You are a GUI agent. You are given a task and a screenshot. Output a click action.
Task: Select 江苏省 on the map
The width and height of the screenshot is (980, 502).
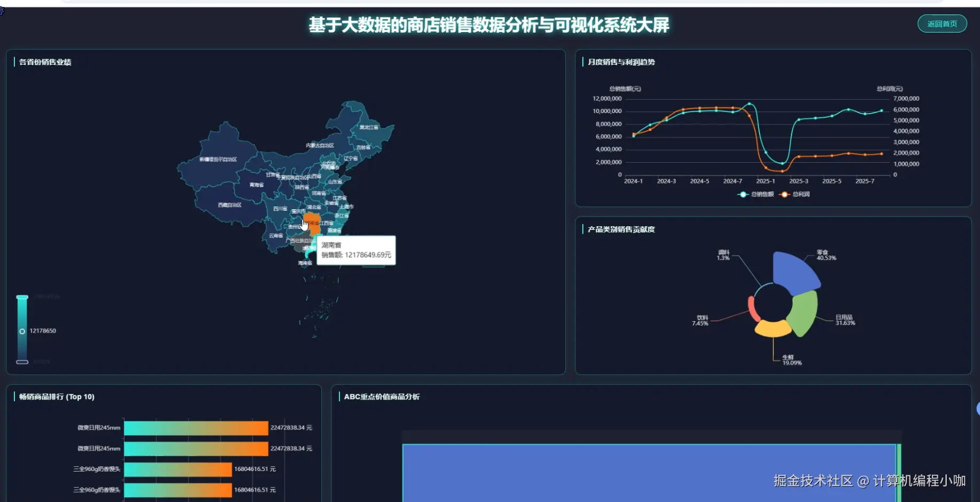(339, 198)
